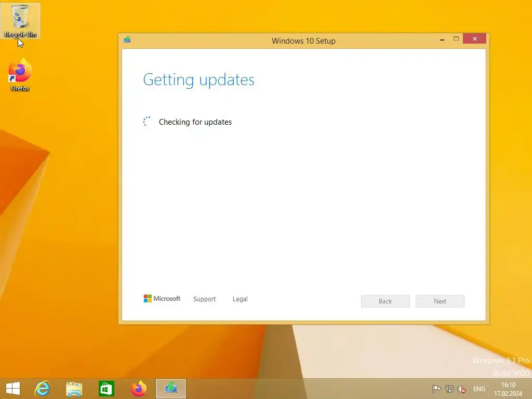532x399 pixels.
Task: Click the Setup window title bar icon
Action: [127, 39]
